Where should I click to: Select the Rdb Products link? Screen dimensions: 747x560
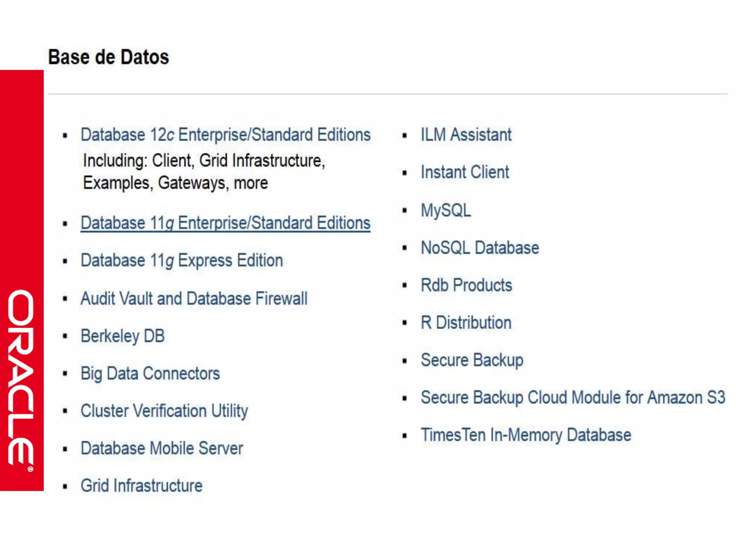[x=467, y=285]
